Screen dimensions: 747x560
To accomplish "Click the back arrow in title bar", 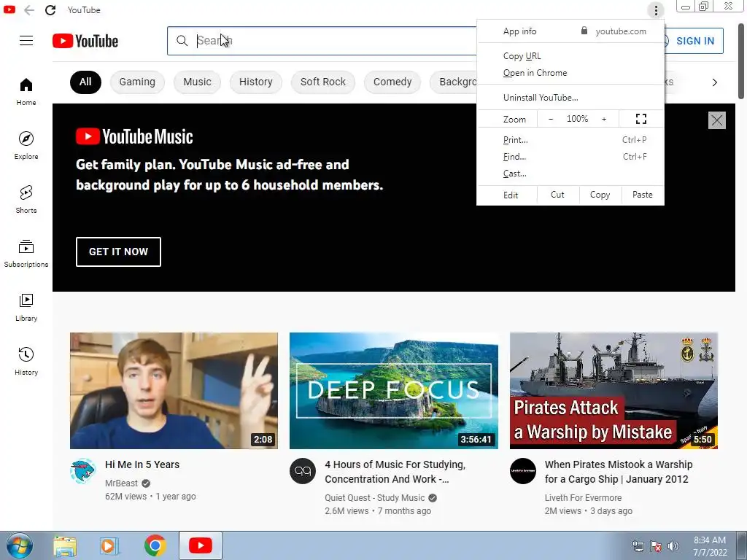I will pyautogui.click(x=29, y=10).
